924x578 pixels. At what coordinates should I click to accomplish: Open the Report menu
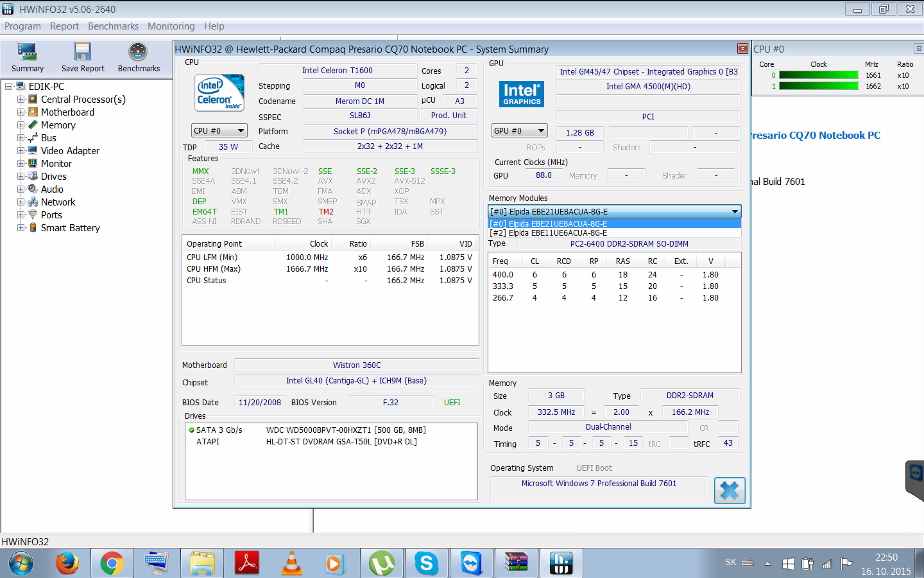(x=64, y=26)
